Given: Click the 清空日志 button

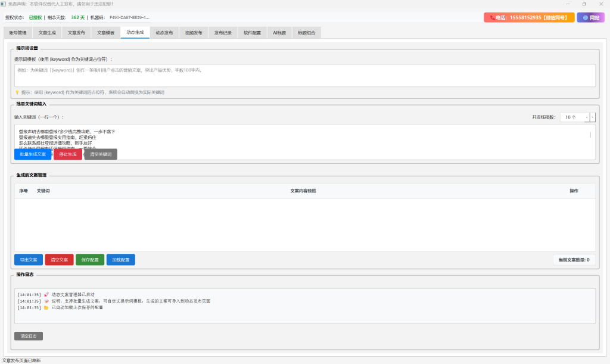Looking at the screenshot, I should click(29, 336).
